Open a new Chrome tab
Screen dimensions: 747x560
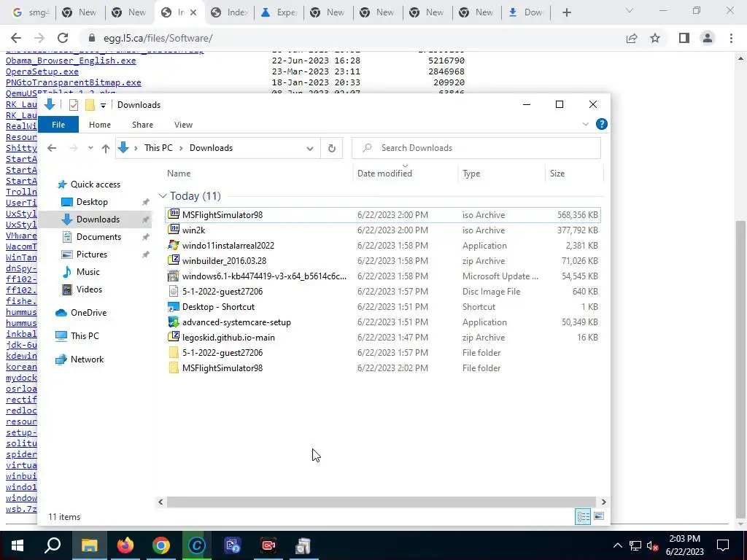pos(566,12)
